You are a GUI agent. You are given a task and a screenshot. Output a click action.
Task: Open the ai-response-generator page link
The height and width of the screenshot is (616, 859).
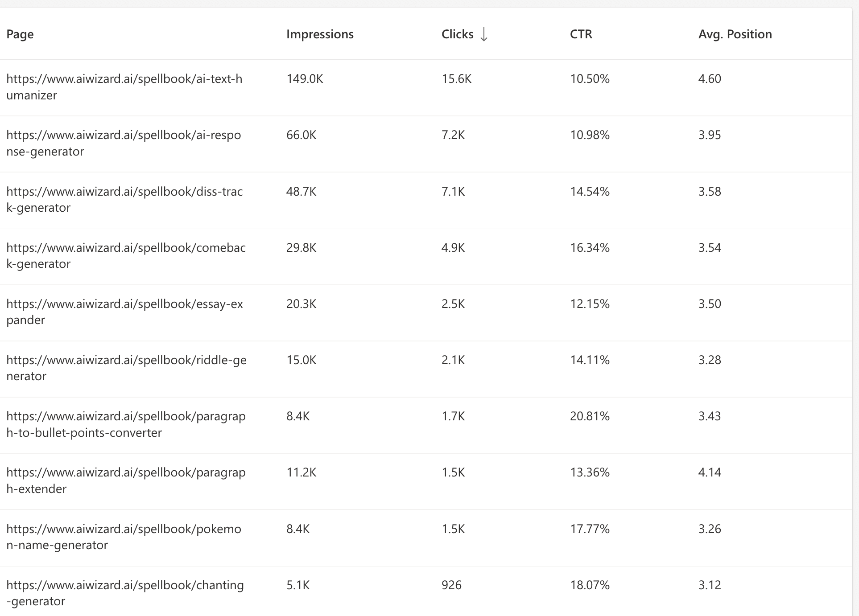pos(124,143)
